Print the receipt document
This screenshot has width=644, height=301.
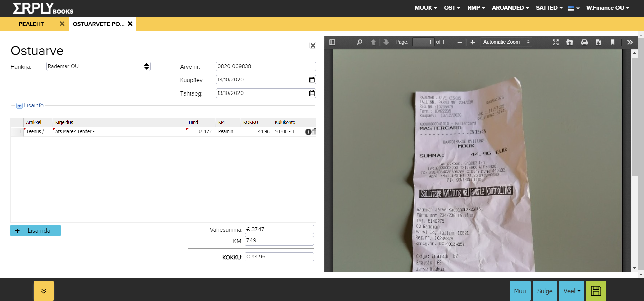pos(584,42)
